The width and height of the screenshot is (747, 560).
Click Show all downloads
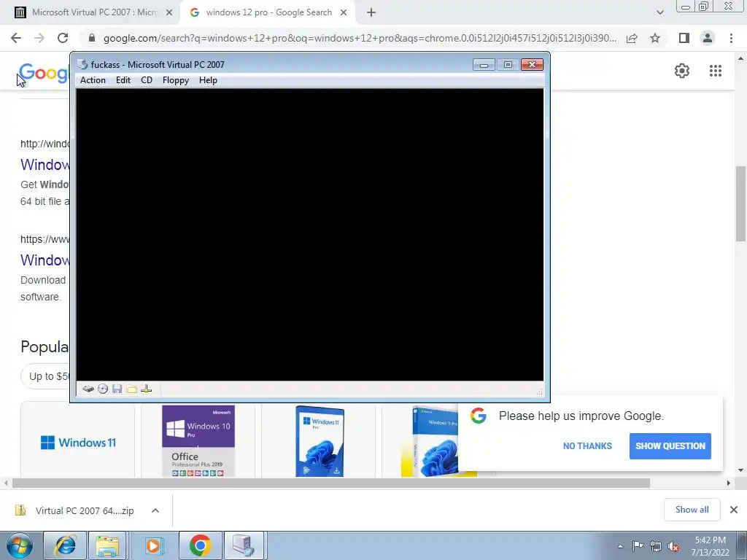(x=692, y=510)
